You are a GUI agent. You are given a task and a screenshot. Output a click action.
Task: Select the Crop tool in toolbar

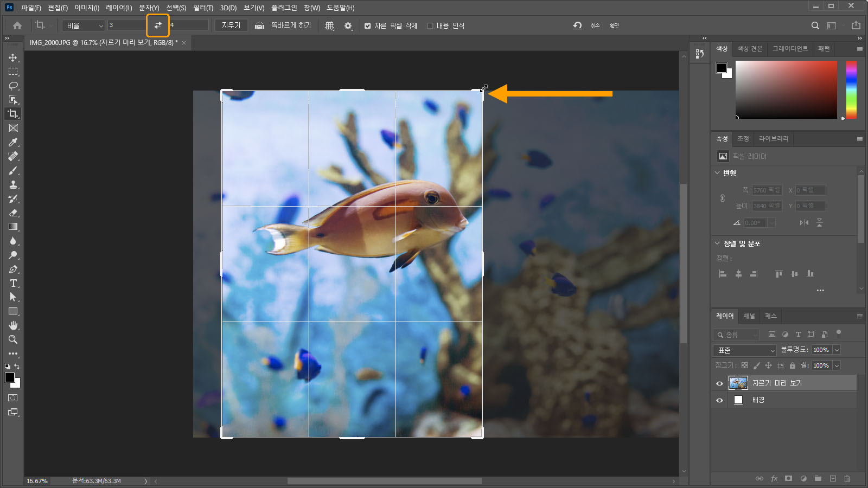click(13, 114)
